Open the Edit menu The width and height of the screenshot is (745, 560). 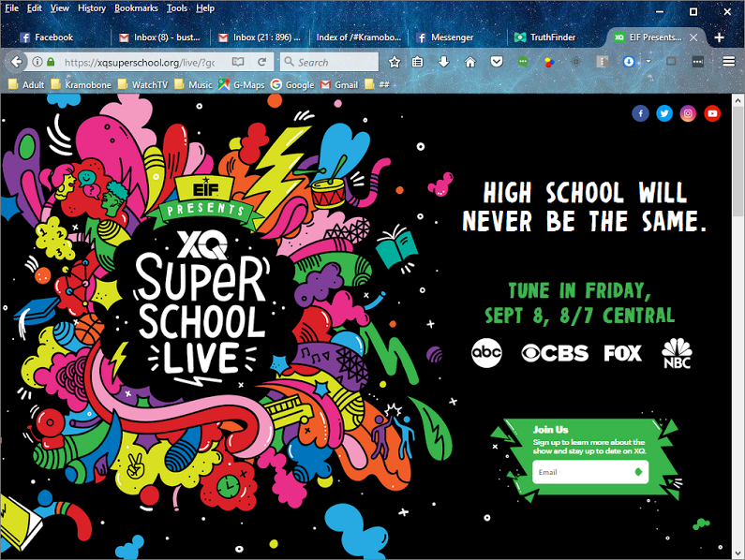(35, 8)
